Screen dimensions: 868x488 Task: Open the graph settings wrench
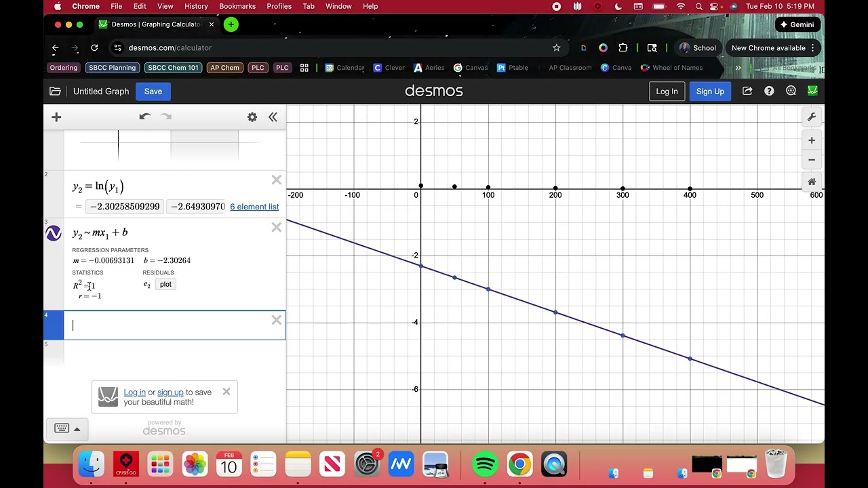point(812,117)
